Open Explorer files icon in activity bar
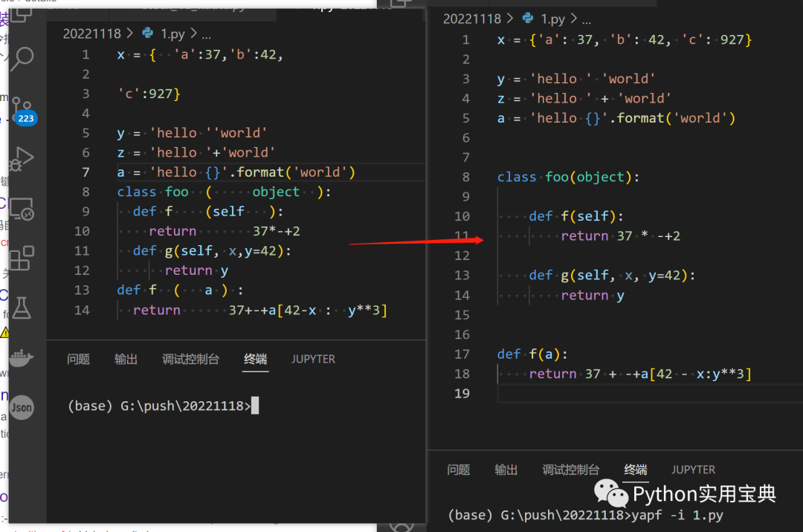 [x=22, y=14]
